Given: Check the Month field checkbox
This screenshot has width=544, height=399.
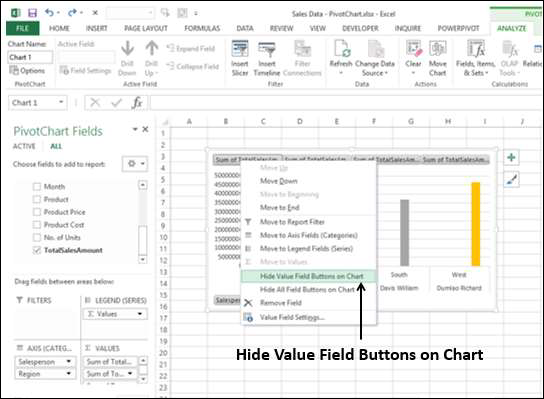Looking at the screenshot, I should [x=36, y=187].
